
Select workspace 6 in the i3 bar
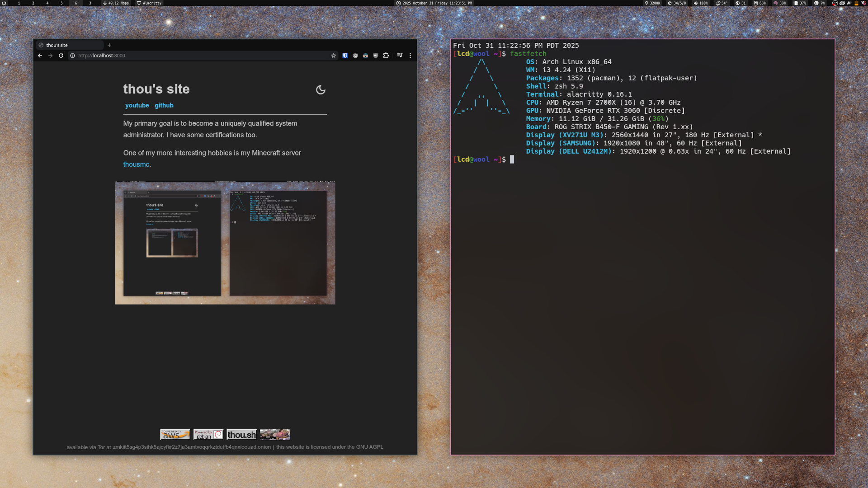[x=75, y=3]
